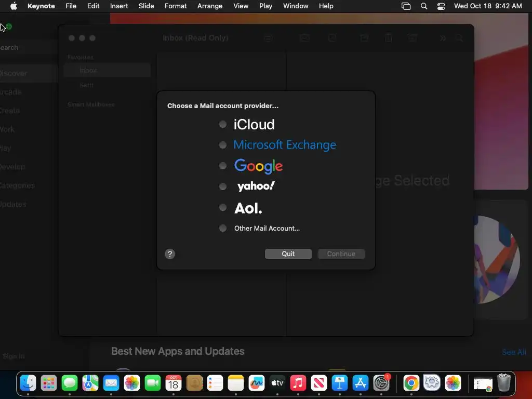
Task: Open the Arrange menu
Action: pyautogui.click(x=210, y=6)
